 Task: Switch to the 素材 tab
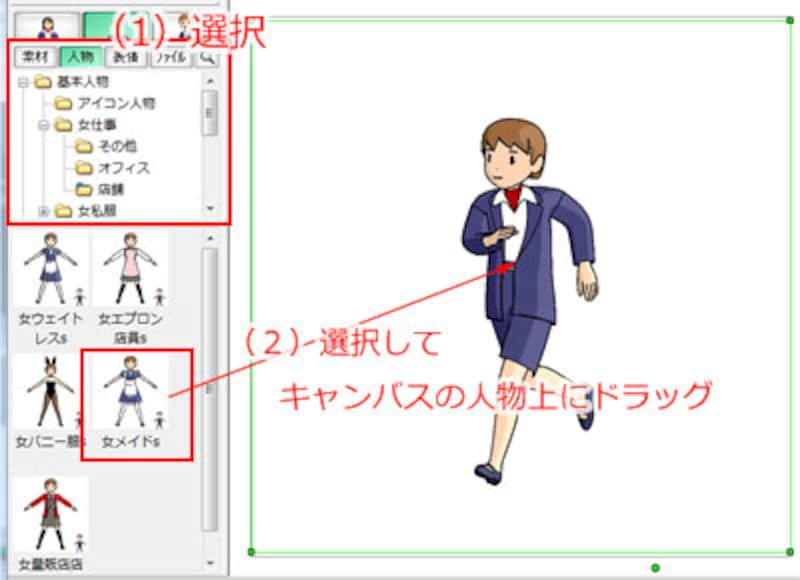35,56
